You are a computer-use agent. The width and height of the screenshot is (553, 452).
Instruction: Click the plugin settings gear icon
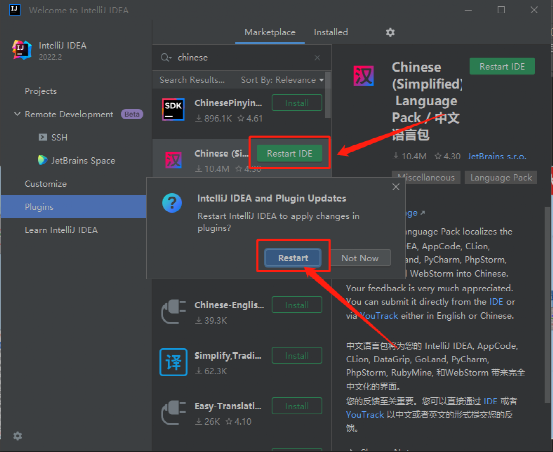pyautogui.click(x=390, y=32)
